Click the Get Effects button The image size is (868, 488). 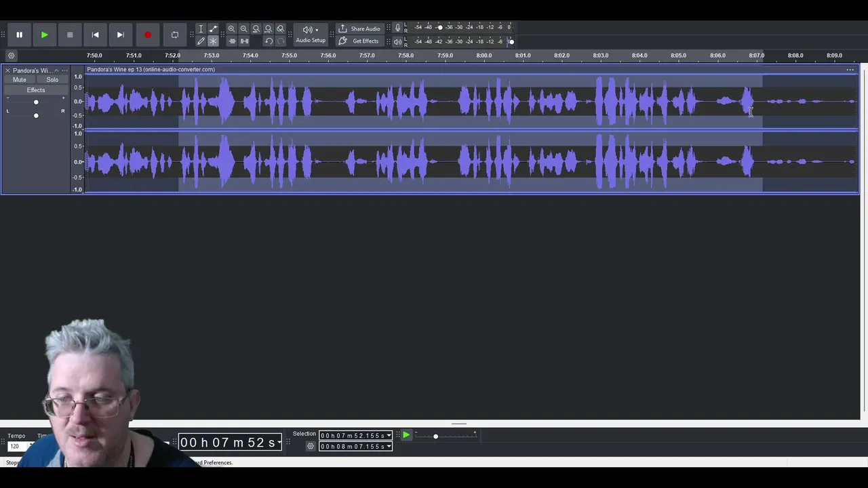359,41
